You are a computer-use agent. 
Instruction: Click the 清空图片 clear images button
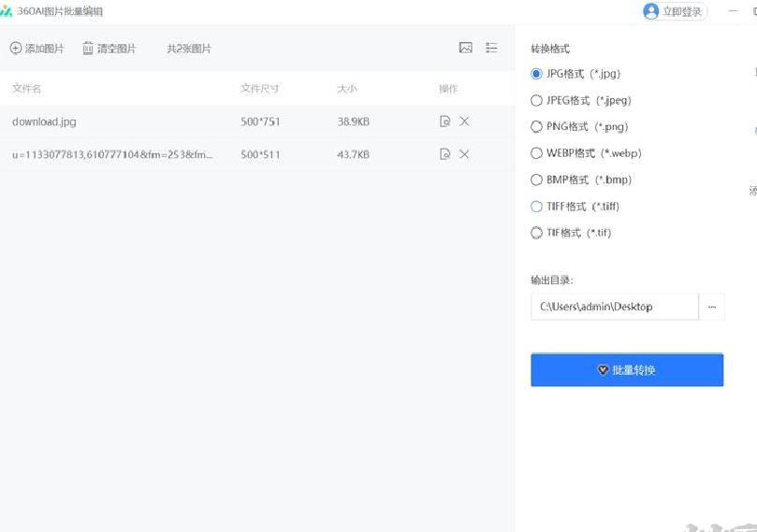[x=109, y=49]
